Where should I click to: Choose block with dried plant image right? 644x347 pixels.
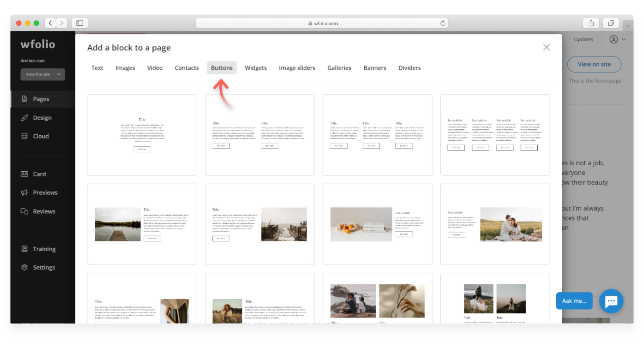click(142, 298)
